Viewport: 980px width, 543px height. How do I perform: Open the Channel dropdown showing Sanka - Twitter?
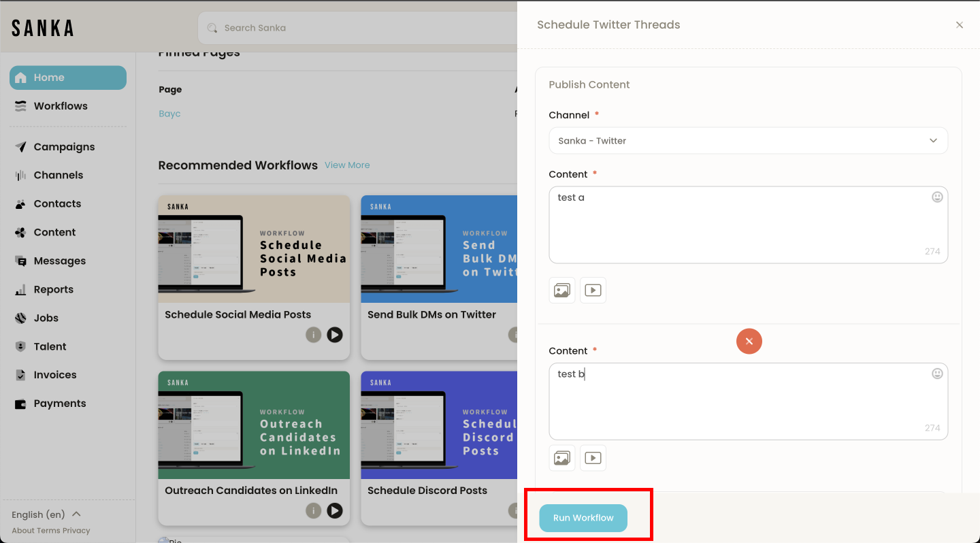(748, 141)
